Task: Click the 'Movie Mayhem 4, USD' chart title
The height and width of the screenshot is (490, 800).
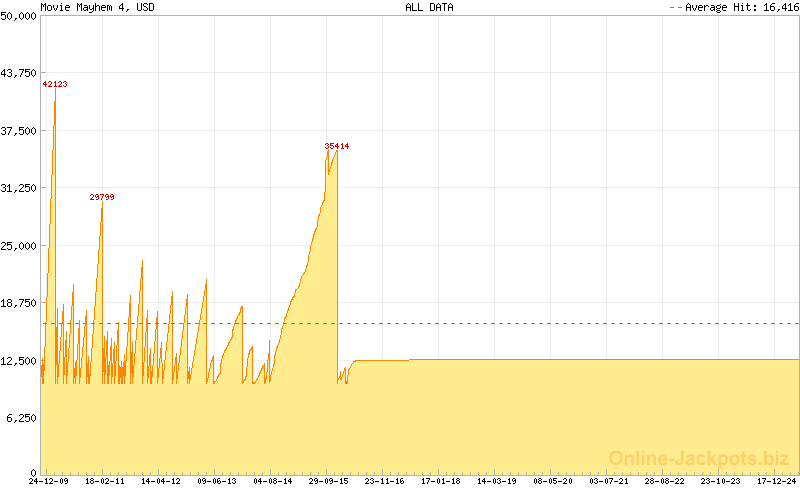Action: click(98, 7)
